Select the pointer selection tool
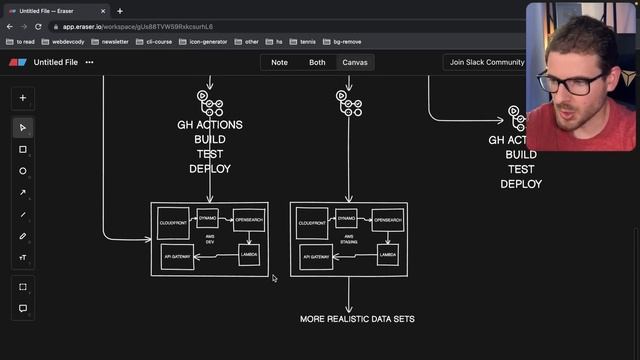This screenshot has height=360, width=640. [23, 128]
